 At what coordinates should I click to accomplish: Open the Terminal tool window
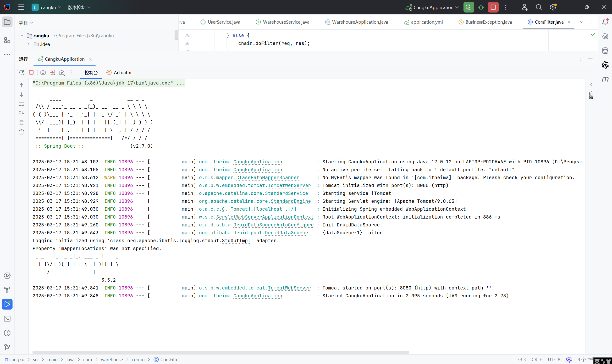(7, 319)
